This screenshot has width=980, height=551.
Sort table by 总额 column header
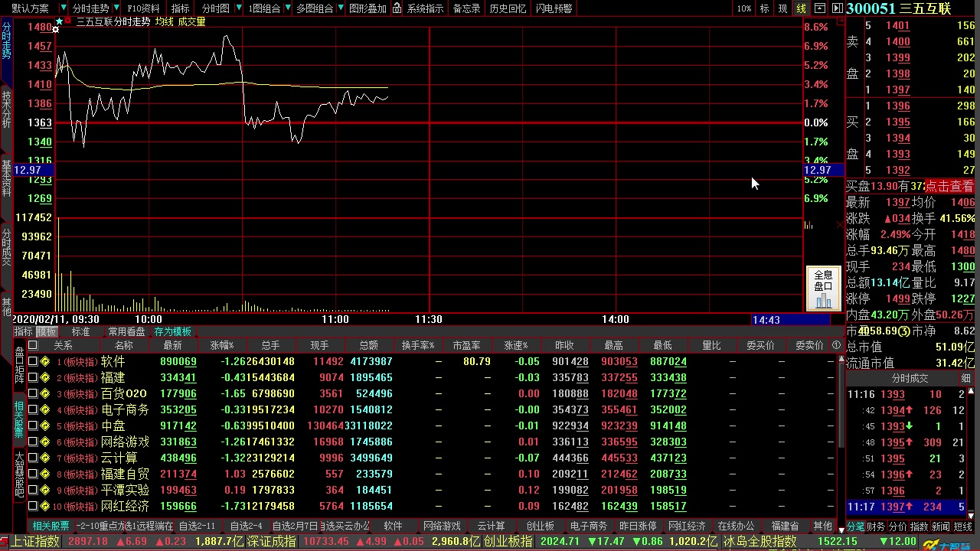tap(368, 345)
